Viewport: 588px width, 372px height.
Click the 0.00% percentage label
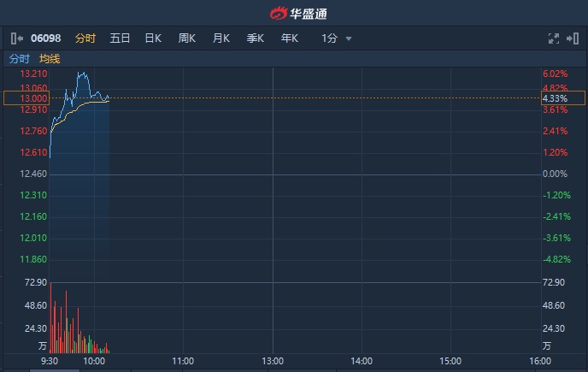[555, 174]
